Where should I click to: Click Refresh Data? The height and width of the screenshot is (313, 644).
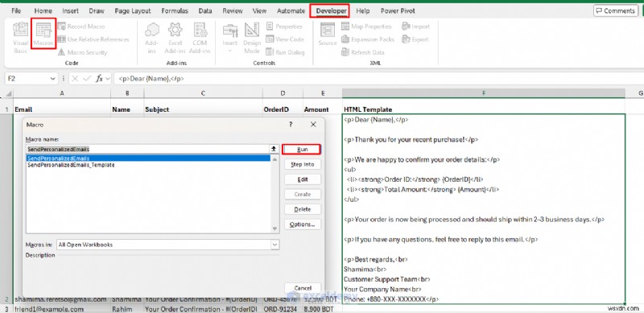363,52
